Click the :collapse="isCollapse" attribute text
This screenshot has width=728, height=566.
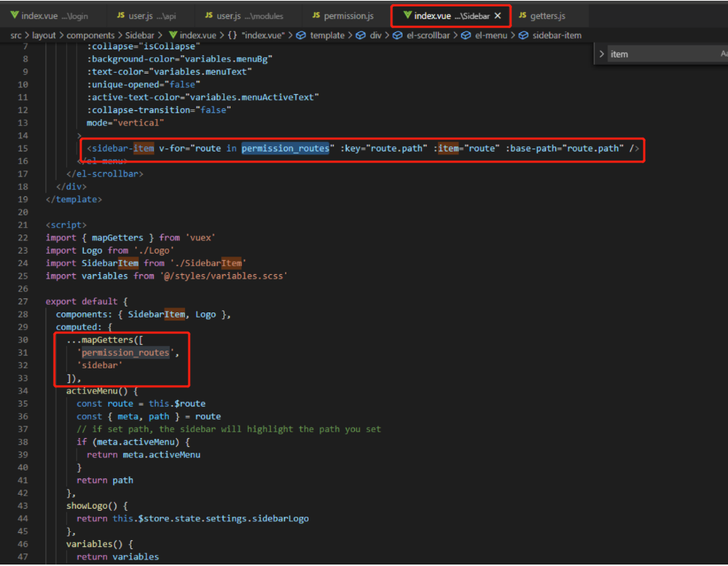143,46
